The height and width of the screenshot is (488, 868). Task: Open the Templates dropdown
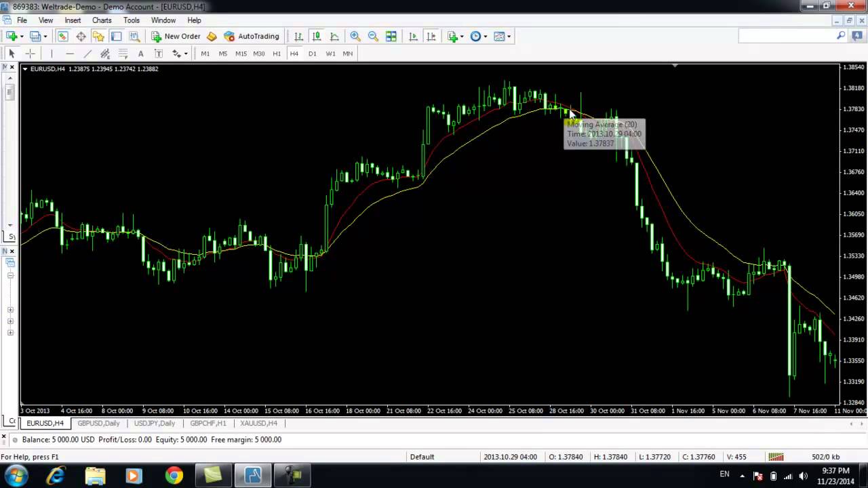pos(502,36)
